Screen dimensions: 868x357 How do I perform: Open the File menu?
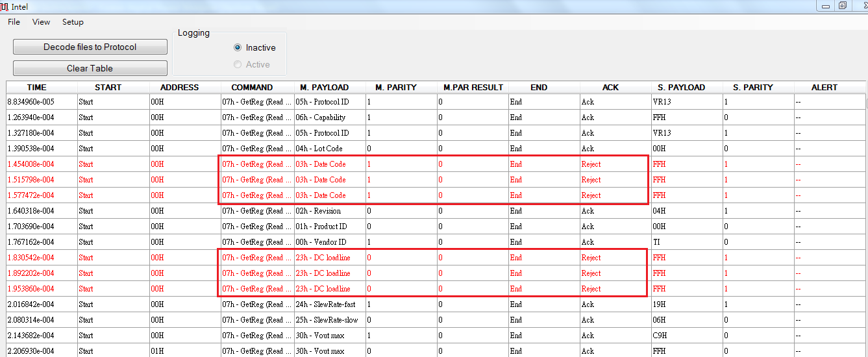pyautogui.click(x=14, y=22)
